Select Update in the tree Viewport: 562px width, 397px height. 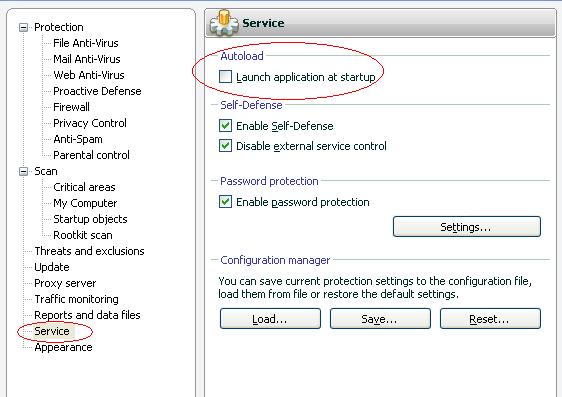pyautogui.click(x=52, y=267)
